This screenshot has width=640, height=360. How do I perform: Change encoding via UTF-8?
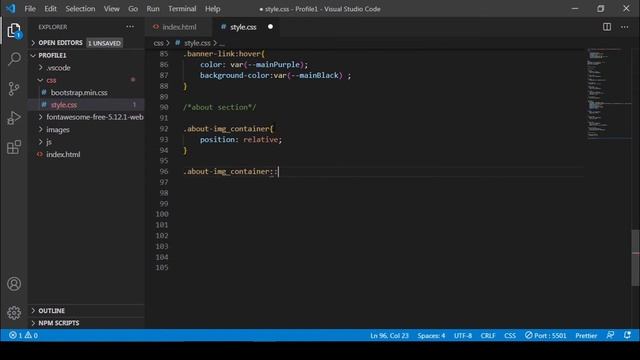(x=463, y=336)
